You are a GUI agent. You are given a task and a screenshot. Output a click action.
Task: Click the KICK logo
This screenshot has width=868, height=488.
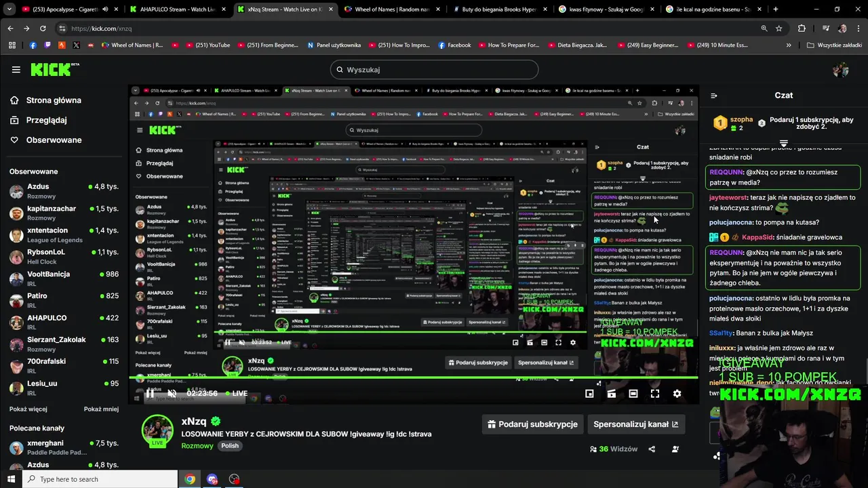pos(55,69)
